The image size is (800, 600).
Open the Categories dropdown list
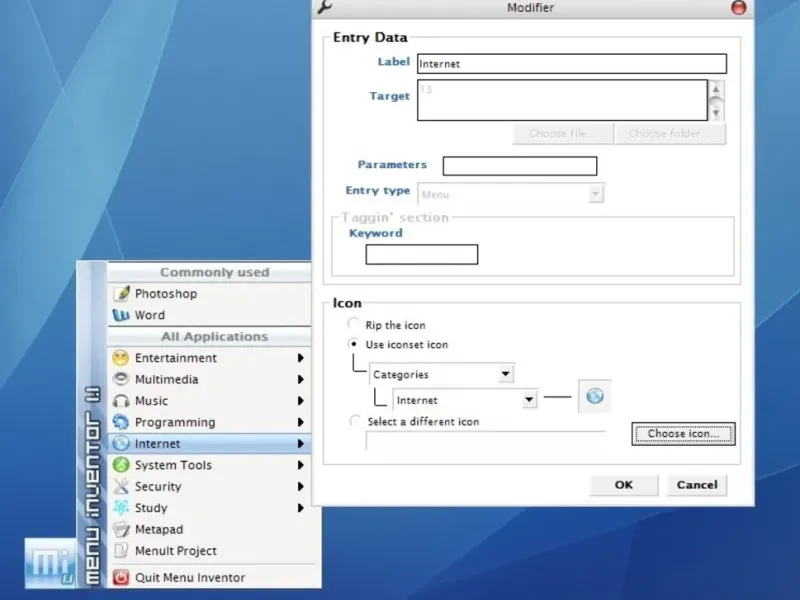[x=441, y=374]
